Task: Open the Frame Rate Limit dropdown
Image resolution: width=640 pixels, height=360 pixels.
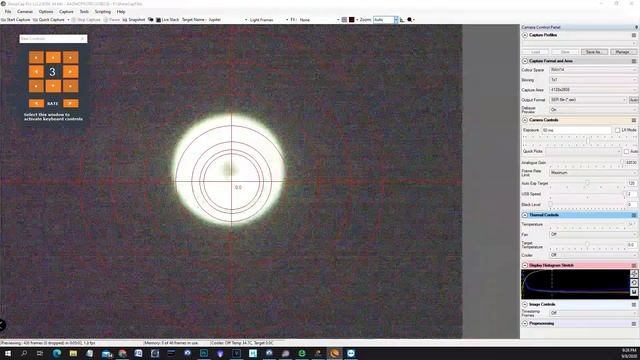Action: pos(593,173)
